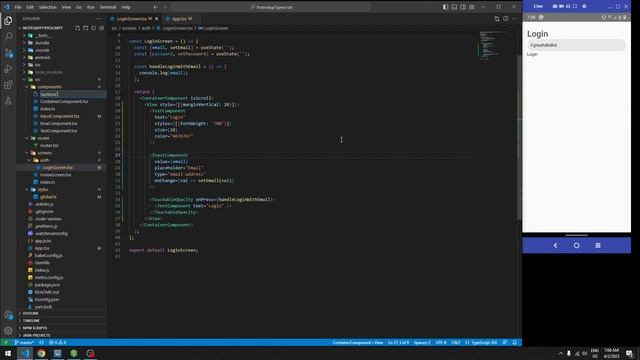Open InputComponent.tsx in file tree
The image size is (640, 360).
pyautogui.click(x=60, y=116)
